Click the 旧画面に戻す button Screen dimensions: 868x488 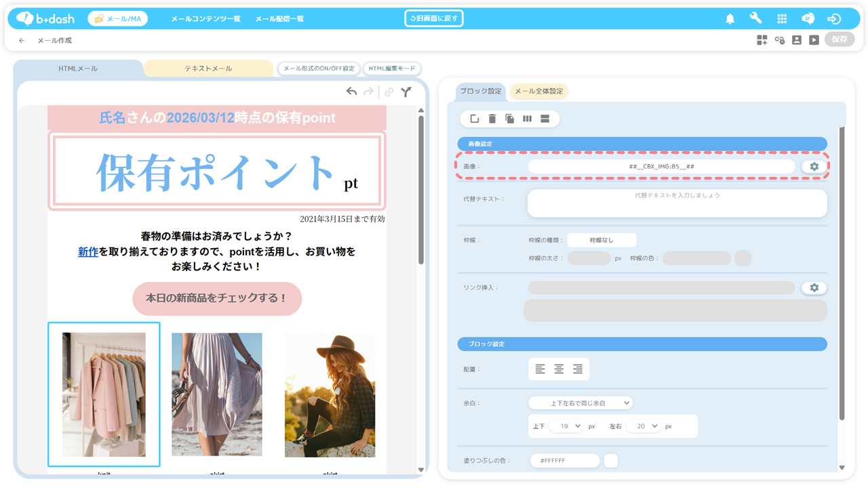click(434, 18)
